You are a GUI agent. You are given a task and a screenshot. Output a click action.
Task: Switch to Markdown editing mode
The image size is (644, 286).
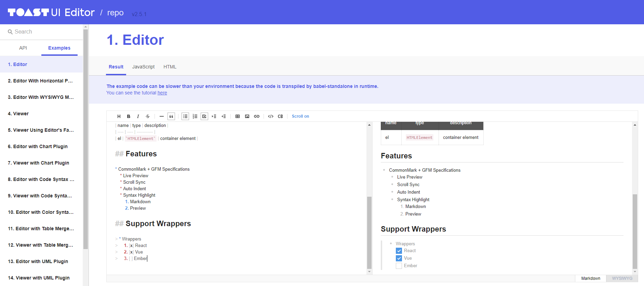point(591,278)
